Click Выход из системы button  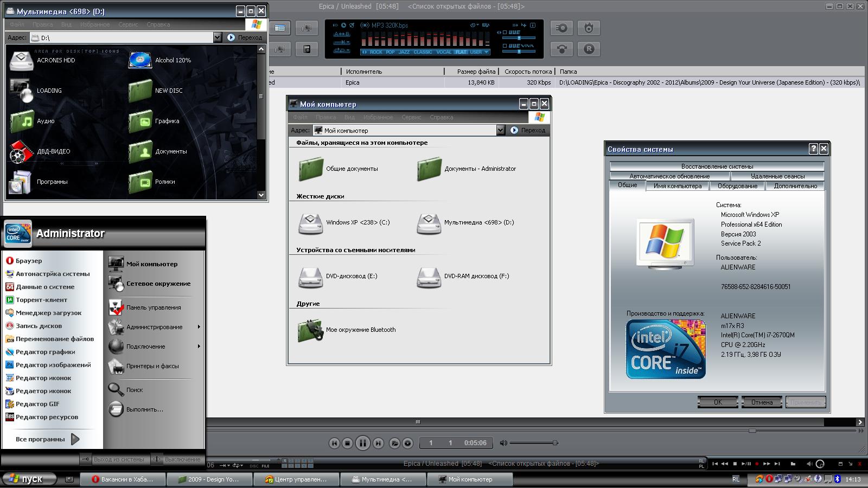tap(113, 459)
